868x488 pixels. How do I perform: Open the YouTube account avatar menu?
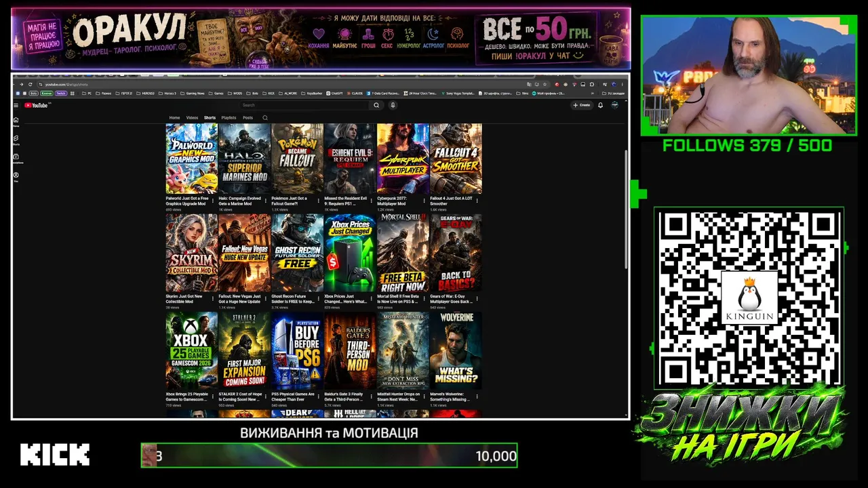pos(615,105)
